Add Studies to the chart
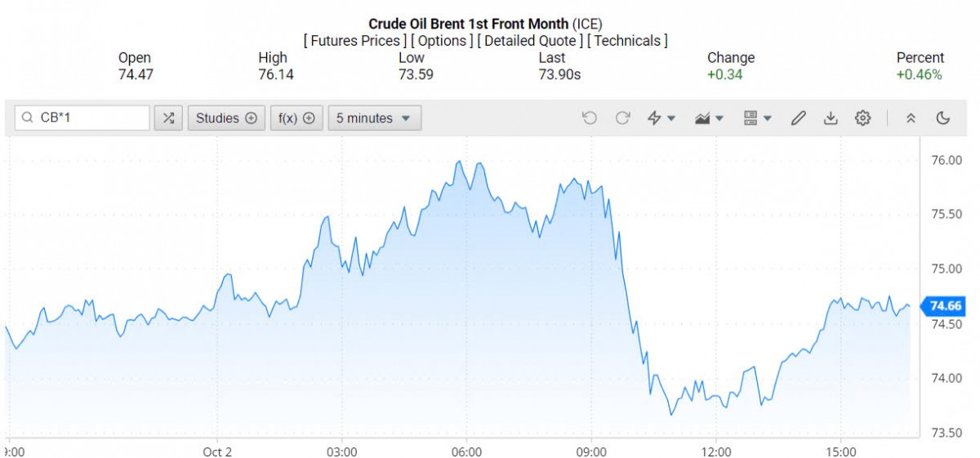980x458 pixels. click(x=226, y=118)
